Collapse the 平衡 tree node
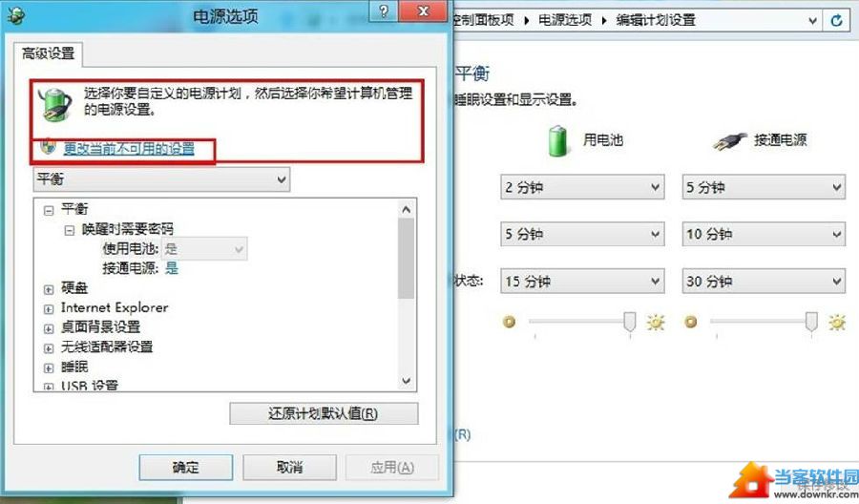The image size is (859, 504). click(49, 210)
